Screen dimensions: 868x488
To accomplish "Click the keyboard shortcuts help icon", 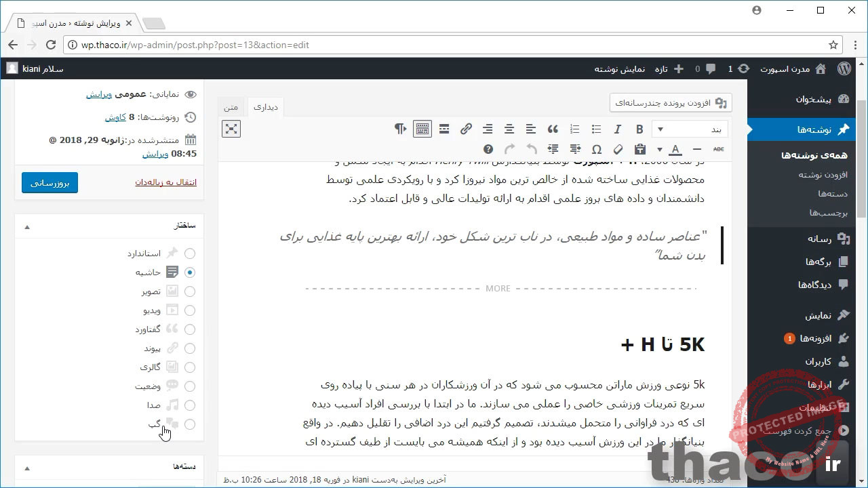I will coord(488,149).
